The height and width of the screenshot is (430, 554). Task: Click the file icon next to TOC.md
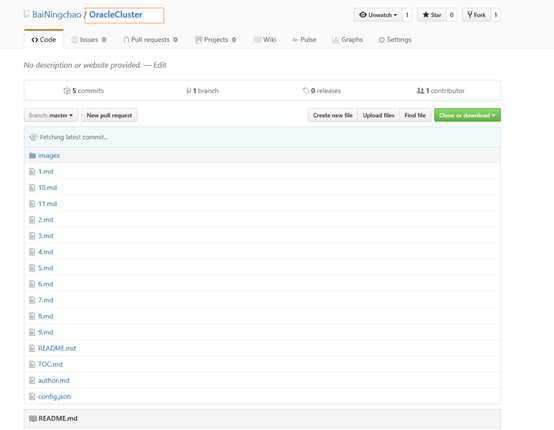[32, 364]
